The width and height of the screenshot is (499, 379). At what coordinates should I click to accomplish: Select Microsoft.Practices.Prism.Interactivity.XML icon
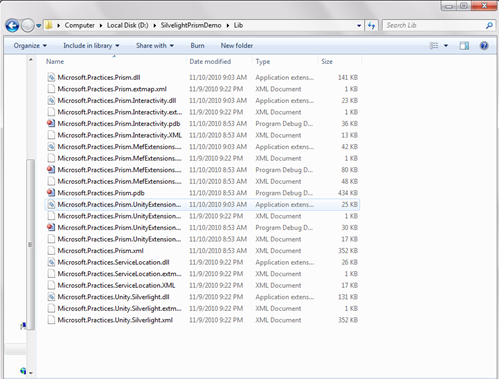[51, 135]
